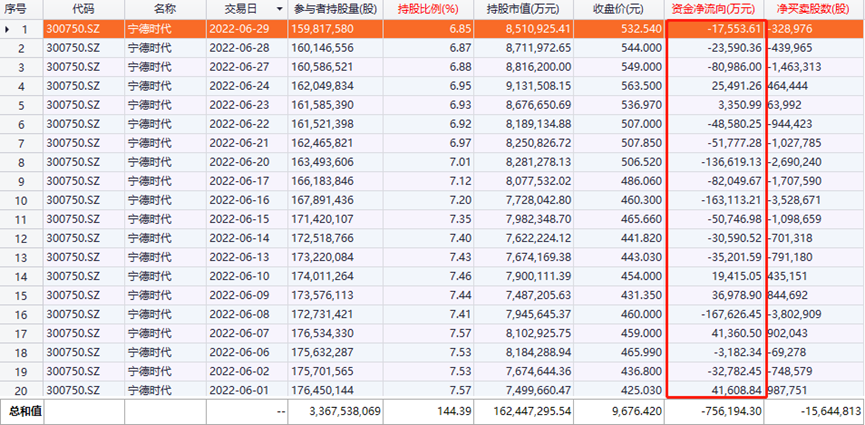Image resolution: width=865 pixels, height=425 pixels.
Task: Select row number 10 cell
Action: click(21, 200)
